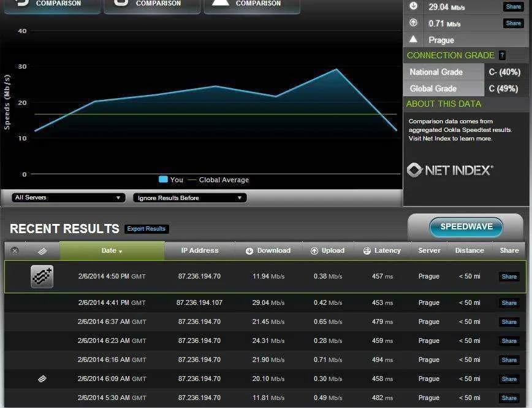Click the 482 ms latency value
The image size is (532, 408).
click(382, 398)
